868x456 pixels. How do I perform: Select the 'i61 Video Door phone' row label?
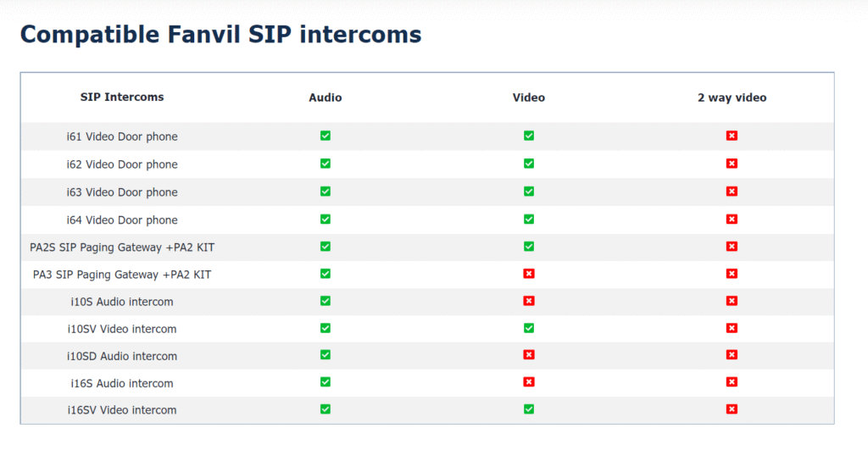(122, 136)
